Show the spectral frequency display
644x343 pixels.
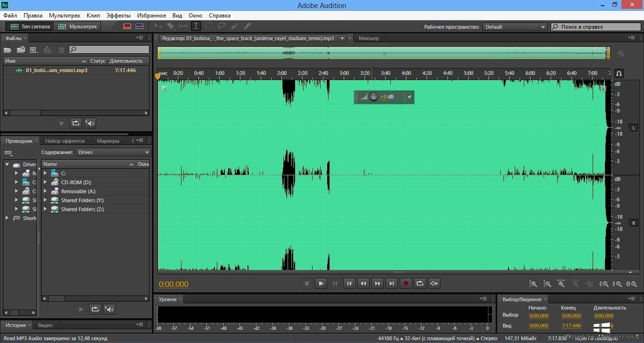127,26
